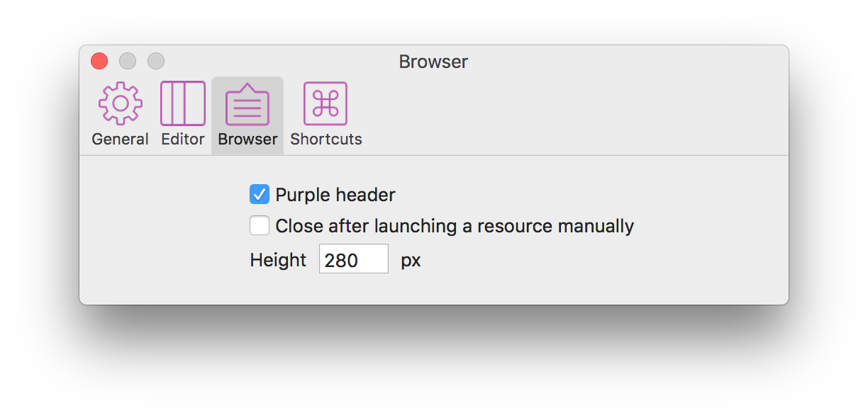This screenshot has width=868, height=418.
Task: Click the grayed-out zoom window button
Action: pyautogui.click(x=156, y=61)
